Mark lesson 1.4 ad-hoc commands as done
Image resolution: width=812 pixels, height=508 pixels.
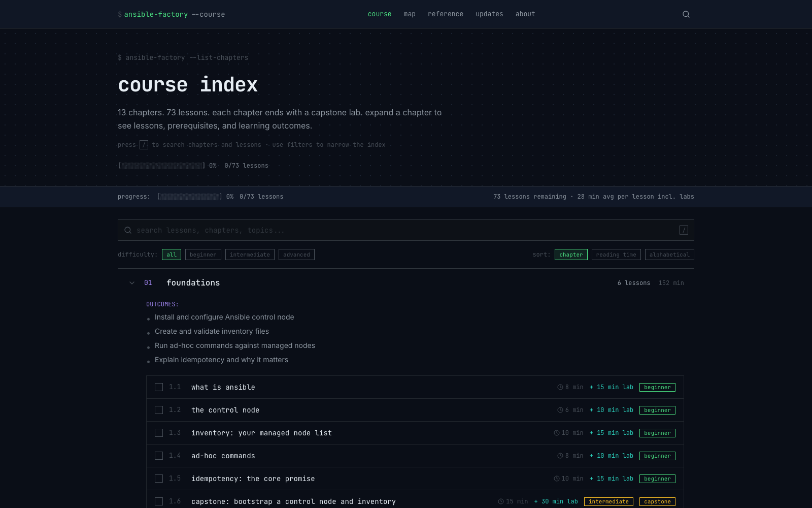point(159,456)
